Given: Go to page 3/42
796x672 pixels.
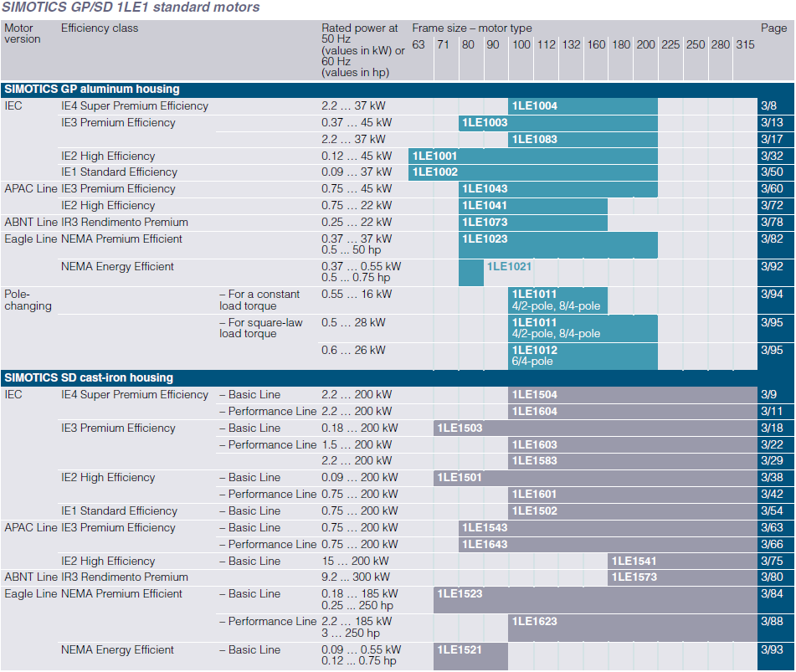Looking at the screenshot, I should pyautogui.click(x=772, y=495).
